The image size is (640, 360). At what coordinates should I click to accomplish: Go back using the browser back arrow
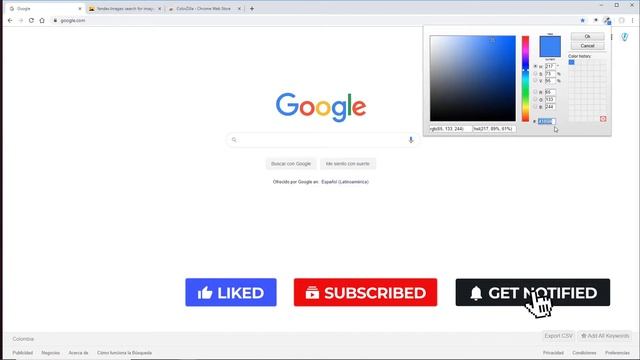click(x=10, y=20)
